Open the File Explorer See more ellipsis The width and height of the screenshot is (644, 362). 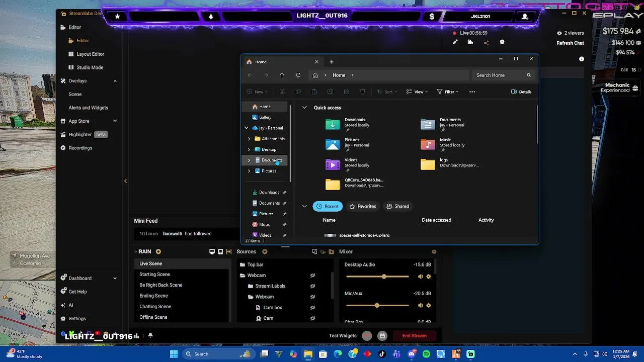point(472,92)
